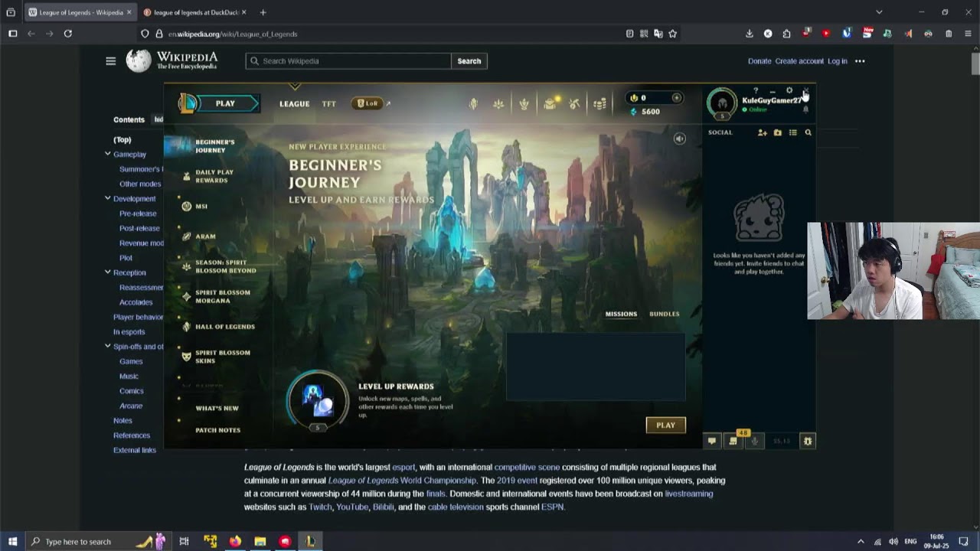Click the bug report icon
Viewport: 980px width, 551px height.
tap(807, 441)
